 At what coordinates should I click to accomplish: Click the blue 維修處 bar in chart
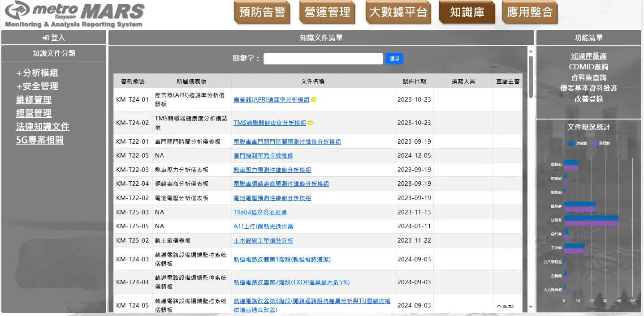click(579, 204)
